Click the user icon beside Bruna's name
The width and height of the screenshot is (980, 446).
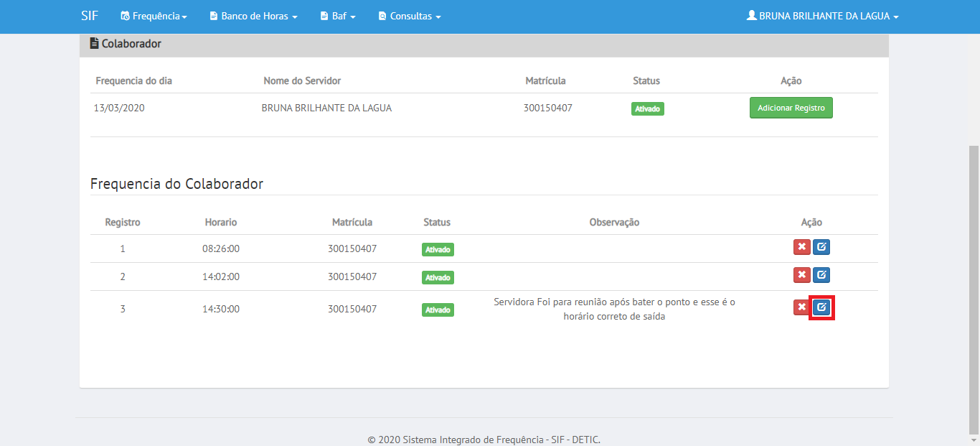tap(752, 15)
